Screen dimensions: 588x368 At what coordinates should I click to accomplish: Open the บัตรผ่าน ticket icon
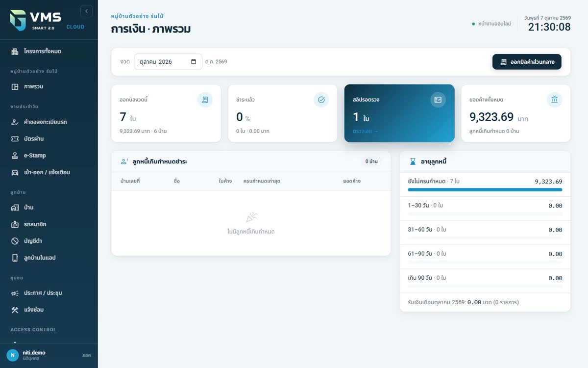pyautogui.click(x=15, y=139)
